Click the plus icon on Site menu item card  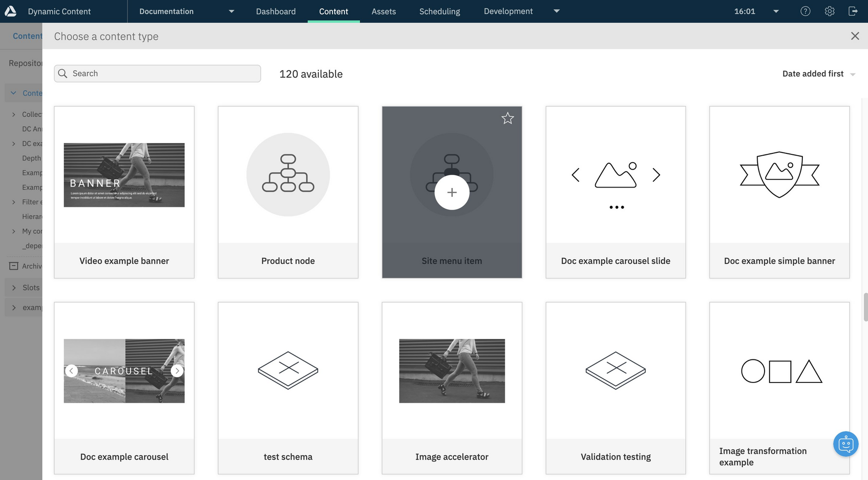452,192
